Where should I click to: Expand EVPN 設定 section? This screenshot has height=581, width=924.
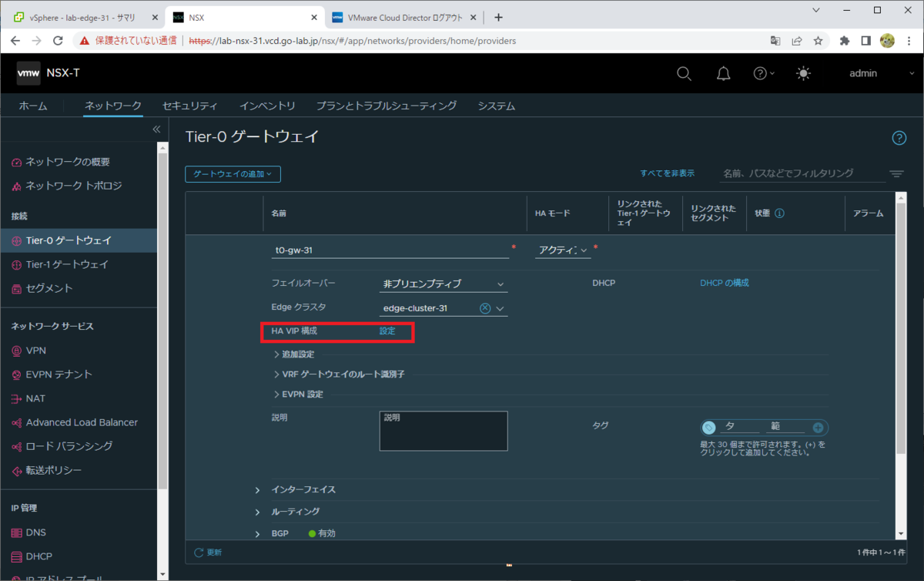pyautogui.click(x=298, y=394)
